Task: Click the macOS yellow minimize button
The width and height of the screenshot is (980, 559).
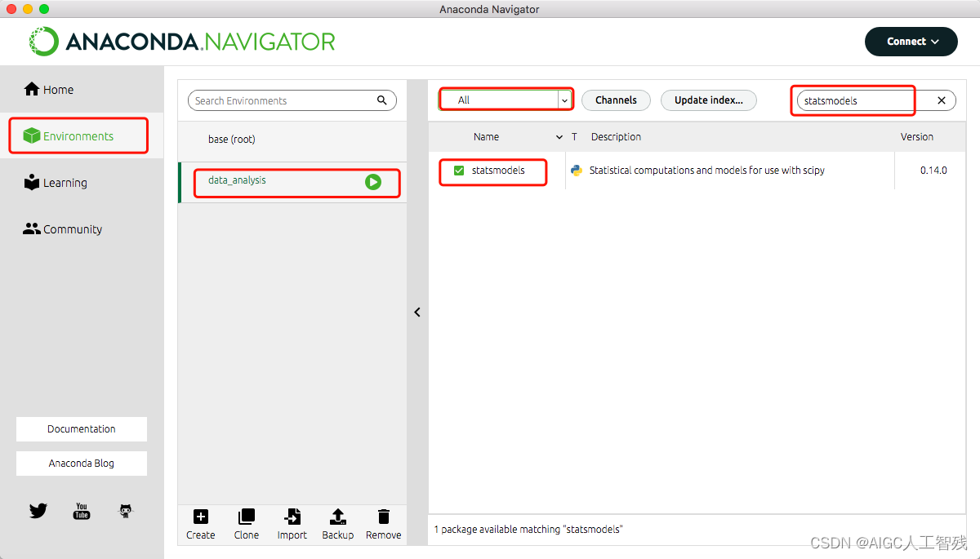Action: tap(28, 9)
